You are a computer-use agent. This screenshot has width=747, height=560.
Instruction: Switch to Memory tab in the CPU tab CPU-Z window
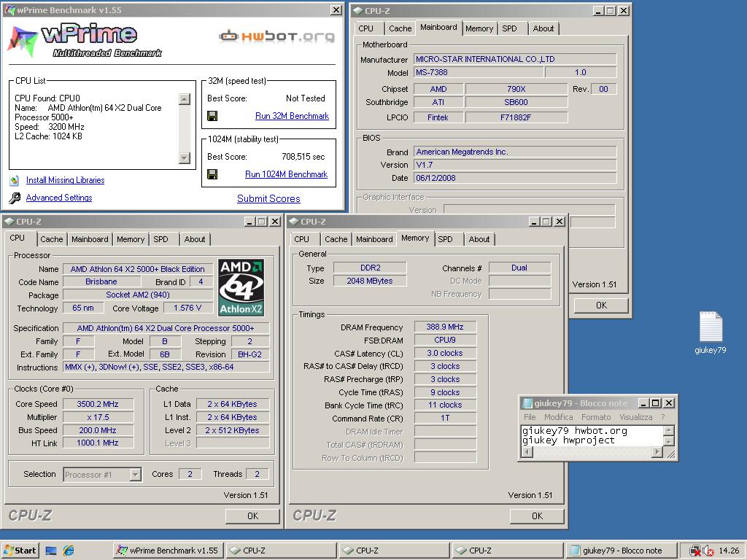point(131,239)
